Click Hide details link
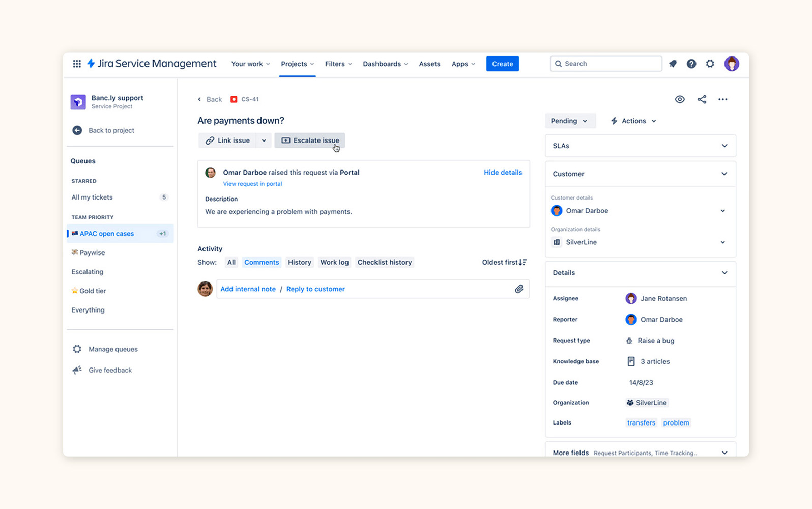 point(503,173)
